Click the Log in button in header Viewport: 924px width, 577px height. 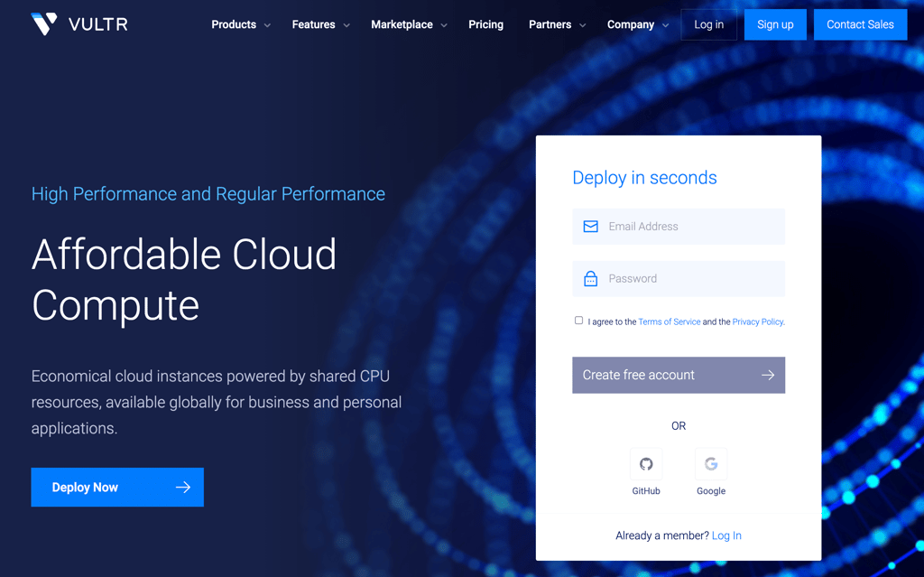point(709,24)
